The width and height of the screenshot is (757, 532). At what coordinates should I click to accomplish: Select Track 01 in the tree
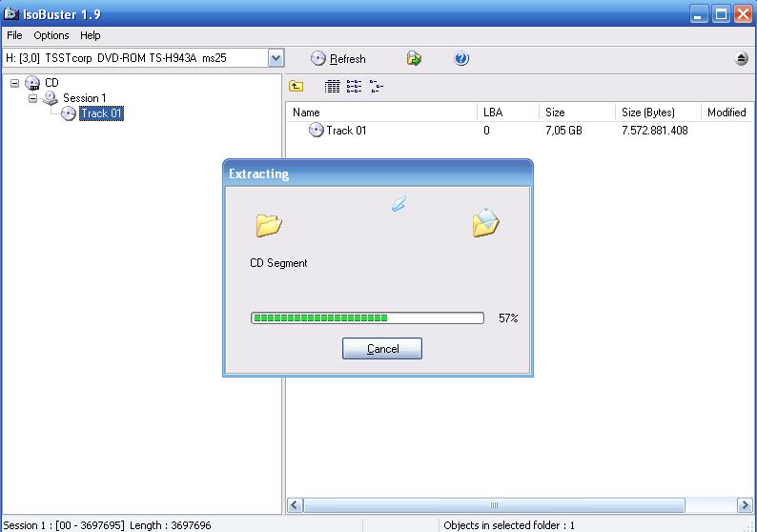pos(101,113)
